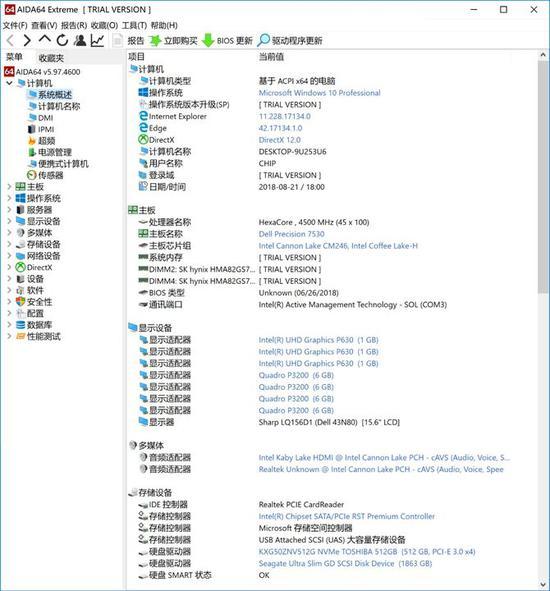Click the Back navigation arrow icon

10,40
